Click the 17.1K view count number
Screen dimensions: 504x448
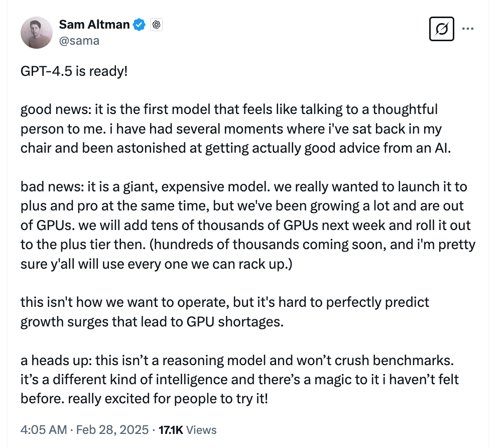(x=171, y=430)
